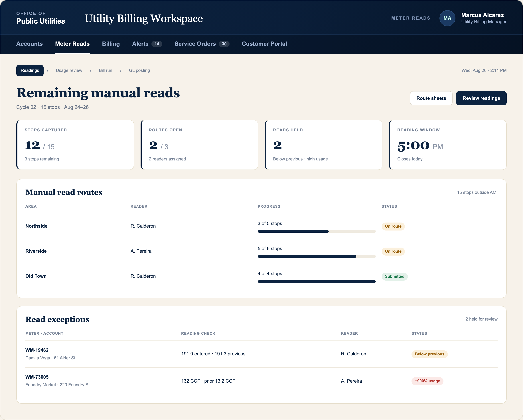Click the MA user avatar
The height and width of the screenshot is (420, 523).
point(447,18)
